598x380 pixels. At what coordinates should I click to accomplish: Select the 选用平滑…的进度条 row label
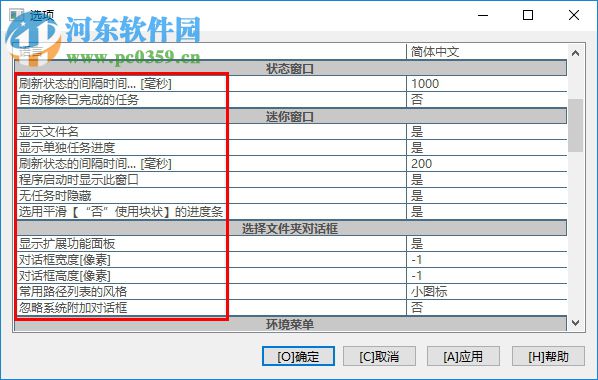click(121, 212)
